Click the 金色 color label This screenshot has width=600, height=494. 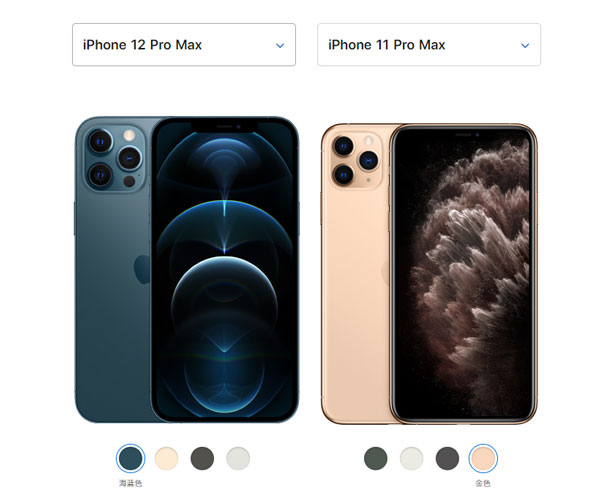pos(483,483)
